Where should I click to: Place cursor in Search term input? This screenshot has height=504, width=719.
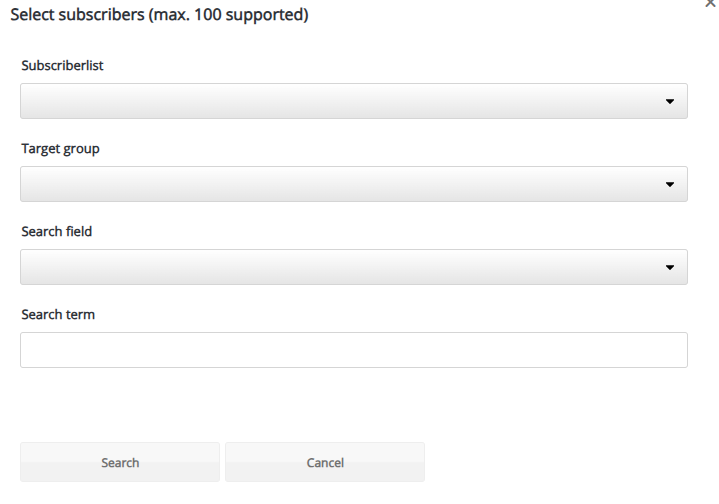coord(354,350)
